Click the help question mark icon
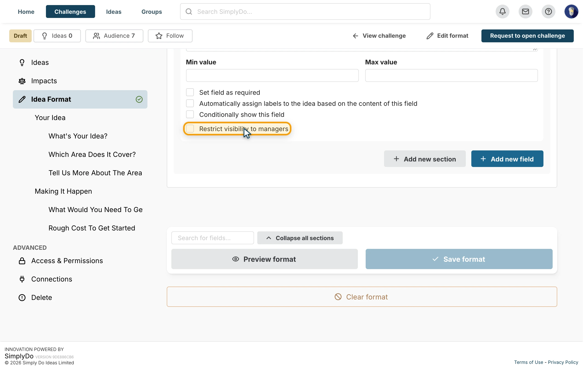 pyautogui.click(x=548, y=11)
